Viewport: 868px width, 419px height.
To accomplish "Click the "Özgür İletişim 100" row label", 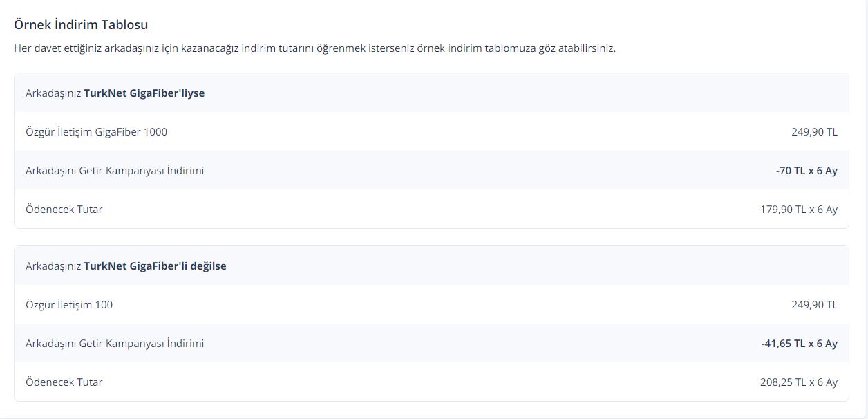I will coord(69,304).
